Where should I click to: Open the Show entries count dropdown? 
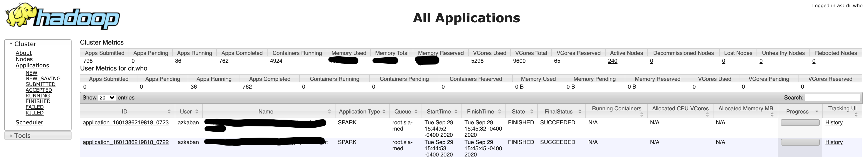point(107,98)
